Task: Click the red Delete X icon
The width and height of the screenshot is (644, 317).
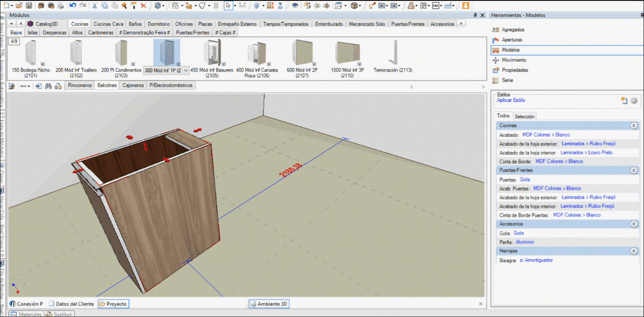Action: [x=143, y=6]
